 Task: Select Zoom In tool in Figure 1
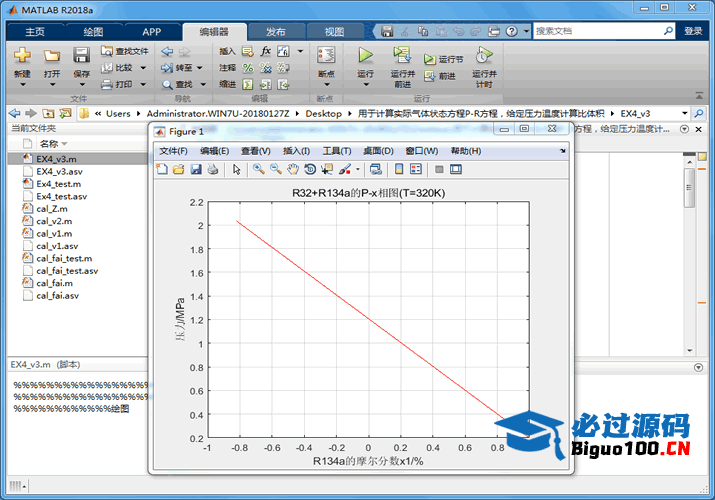point(259,169)
